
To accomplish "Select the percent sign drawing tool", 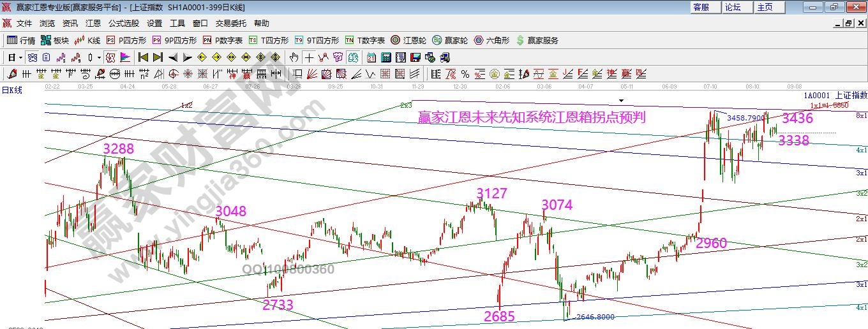I will 465,74.
